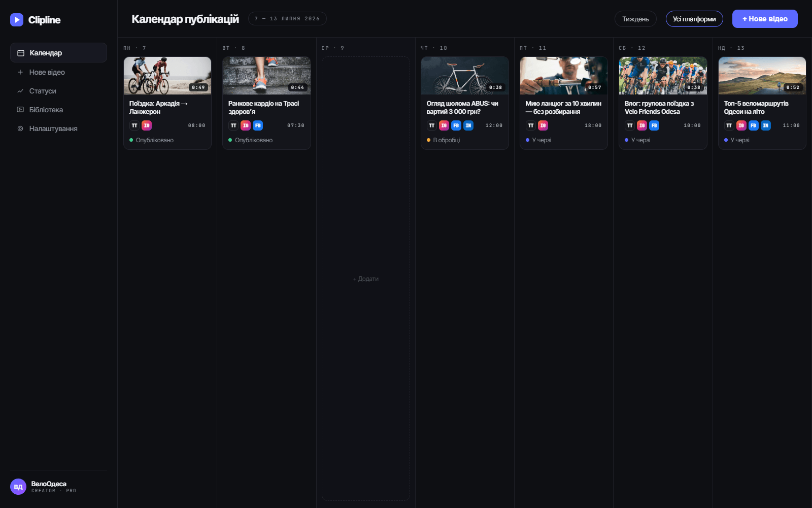Click TikTok icon on Огляд шолома ABUS card

[x=432, y=125]
